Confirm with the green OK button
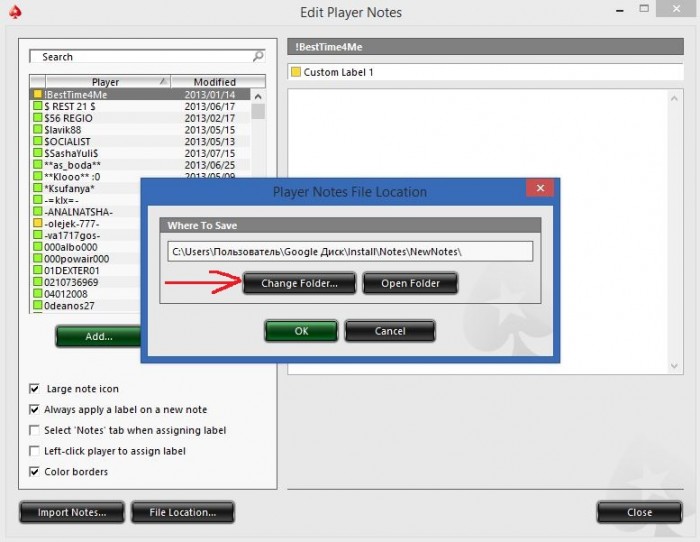 301,331
